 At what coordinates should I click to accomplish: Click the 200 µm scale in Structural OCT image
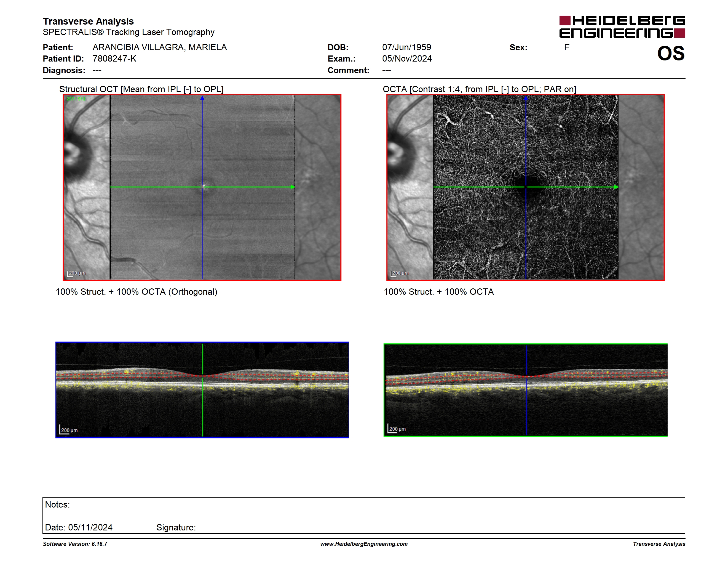76,273
